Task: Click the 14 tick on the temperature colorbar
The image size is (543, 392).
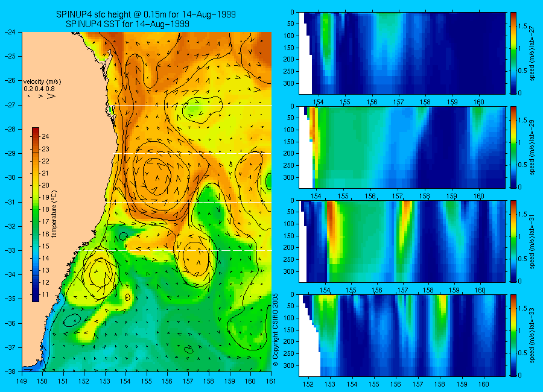Action: [45, 258]
